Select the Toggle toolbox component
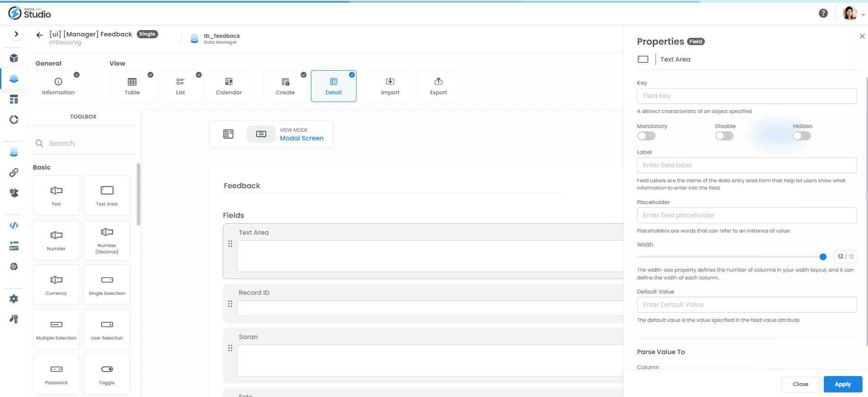Image resolution: width=868 pixels, height=397 pixels. (107, 374)
